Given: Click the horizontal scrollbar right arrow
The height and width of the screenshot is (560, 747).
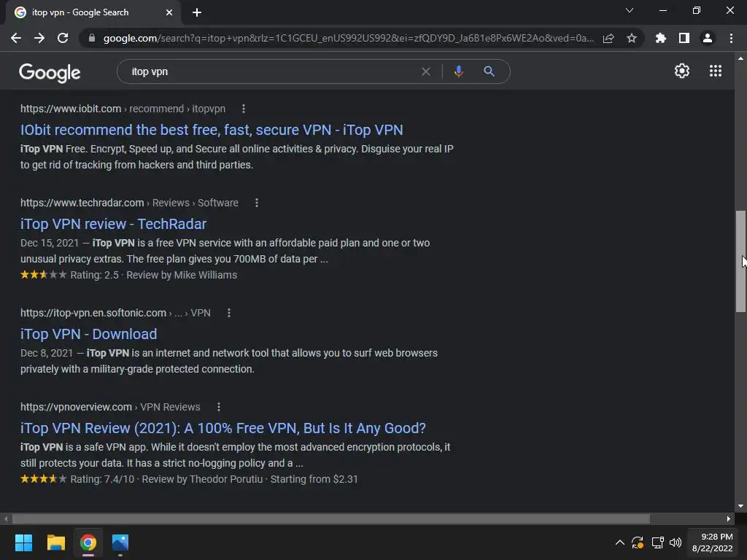Looking at the screenshot, I should coord(729,518).
